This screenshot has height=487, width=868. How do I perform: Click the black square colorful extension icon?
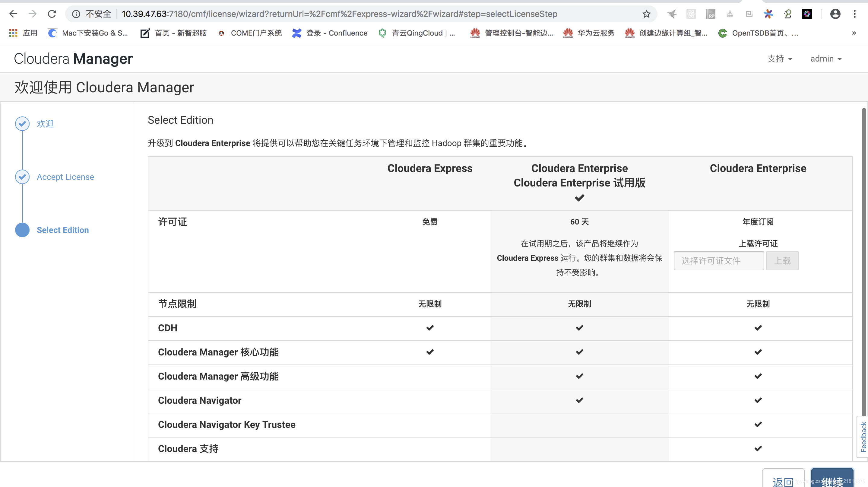coord(807,14)
